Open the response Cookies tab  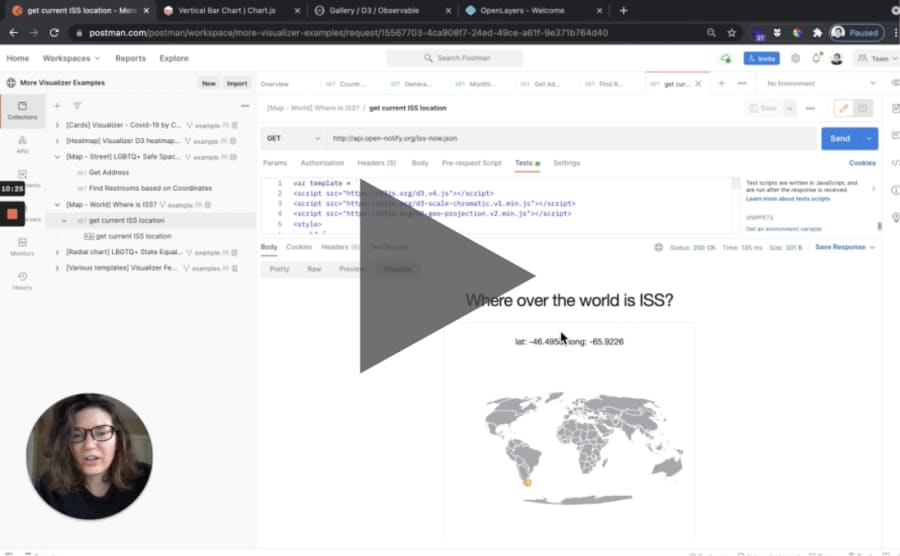point(299,247)
